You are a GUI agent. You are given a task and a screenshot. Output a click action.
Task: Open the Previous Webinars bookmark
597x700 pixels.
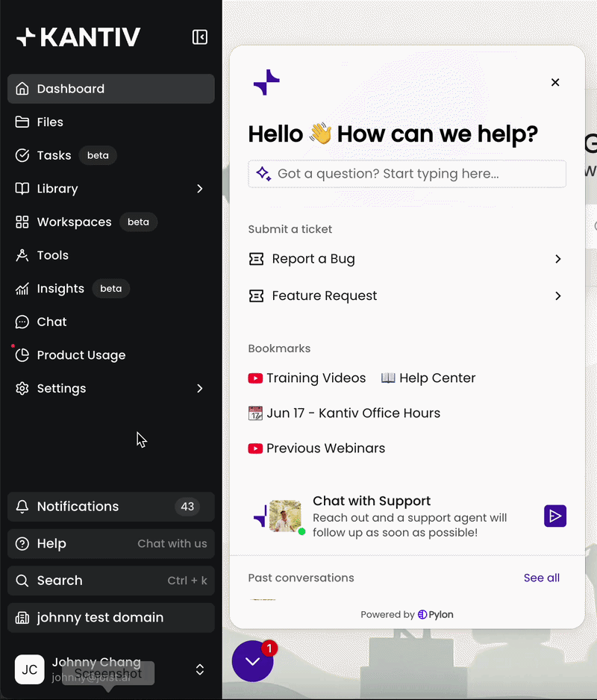(316, 449)
